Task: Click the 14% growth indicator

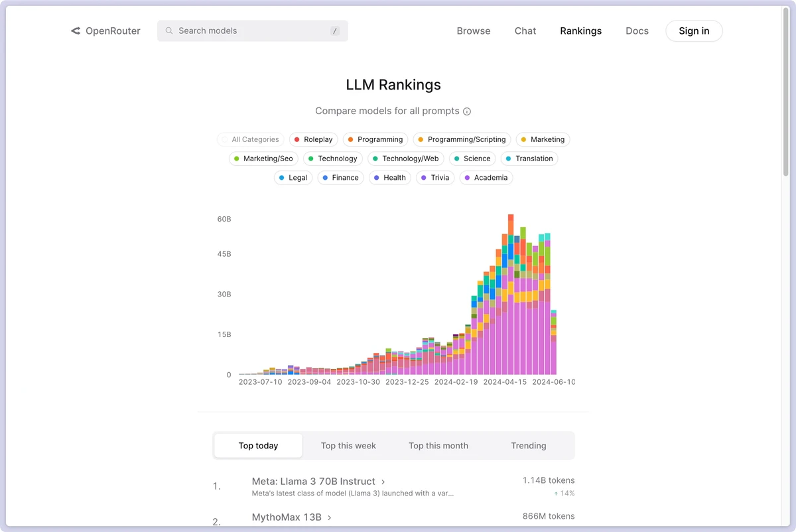Action: click(x=564, y=494)
